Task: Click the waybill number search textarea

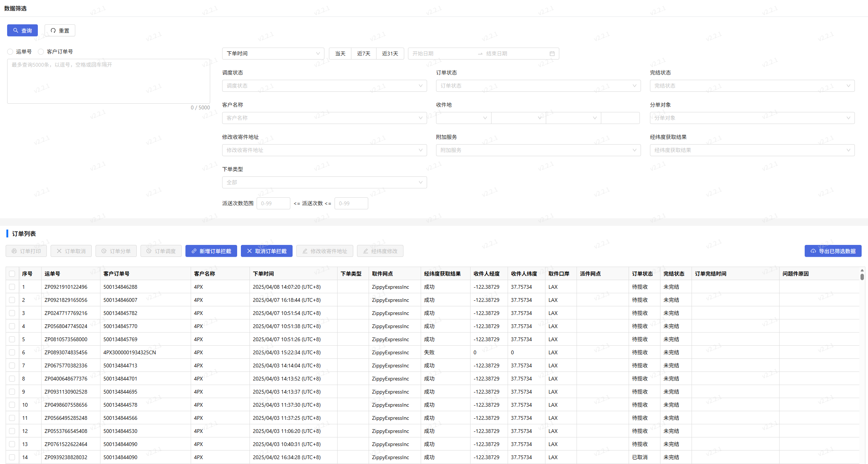Action: coord(108,81)
